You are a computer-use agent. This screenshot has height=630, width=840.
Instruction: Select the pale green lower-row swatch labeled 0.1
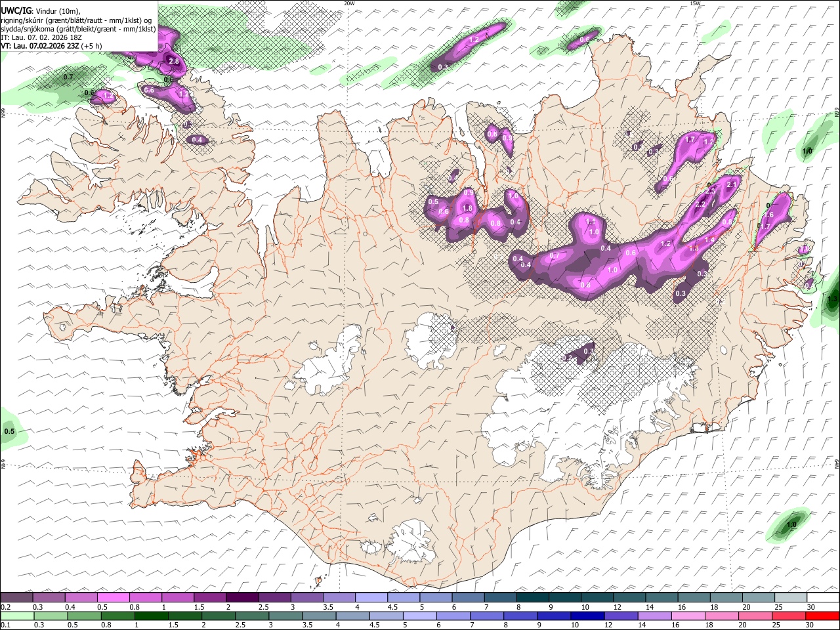tap(18, 616)
